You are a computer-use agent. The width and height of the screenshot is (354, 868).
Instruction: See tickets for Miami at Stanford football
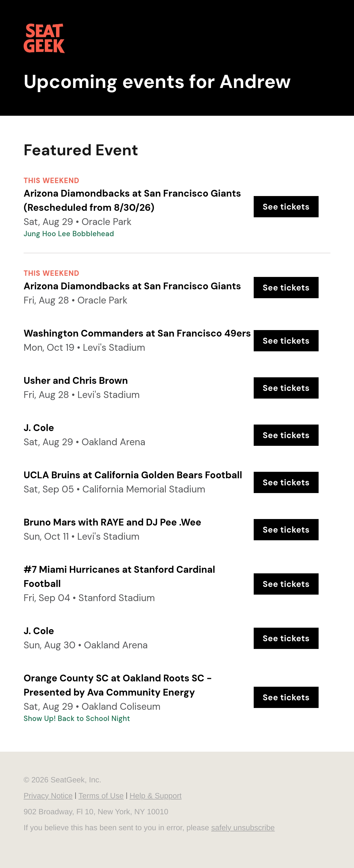pos(286,584)
